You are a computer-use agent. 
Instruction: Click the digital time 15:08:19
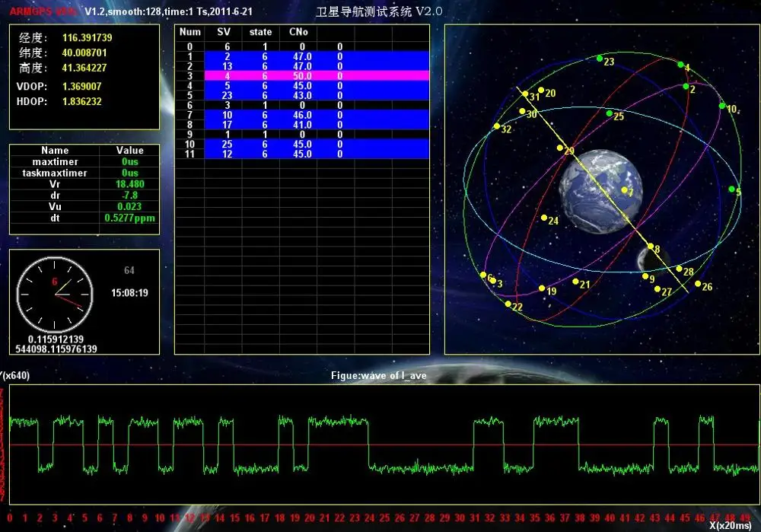click(129, 293)
